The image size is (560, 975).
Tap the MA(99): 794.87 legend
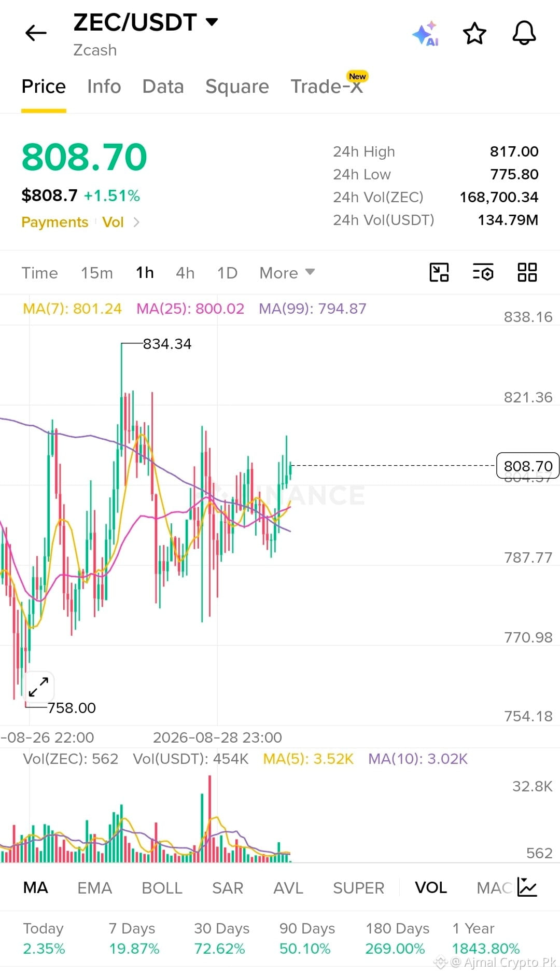pos(313,309)
